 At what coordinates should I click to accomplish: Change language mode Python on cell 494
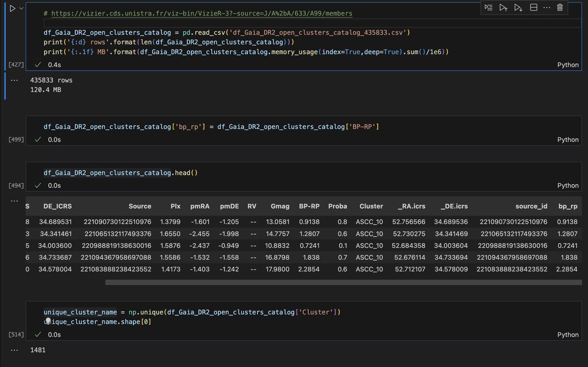pyautogui.click(x=568, y=186)
